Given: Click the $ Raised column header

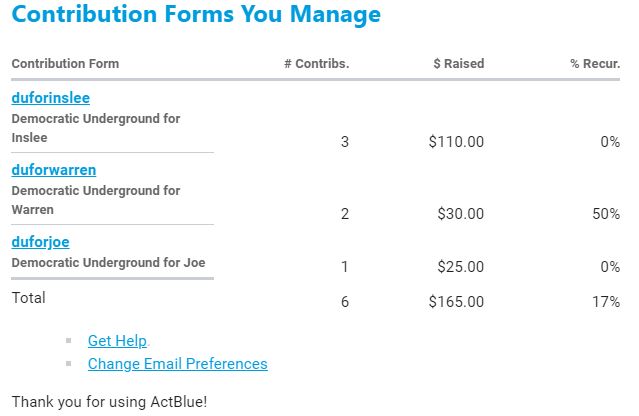Looking at the screenshot, I should (458, 64).
